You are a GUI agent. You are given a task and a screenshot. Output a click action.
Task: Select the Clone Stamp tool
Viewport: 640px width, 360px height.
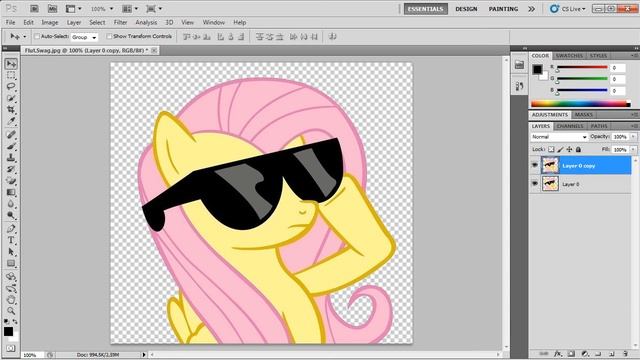(x=11, y=158)
